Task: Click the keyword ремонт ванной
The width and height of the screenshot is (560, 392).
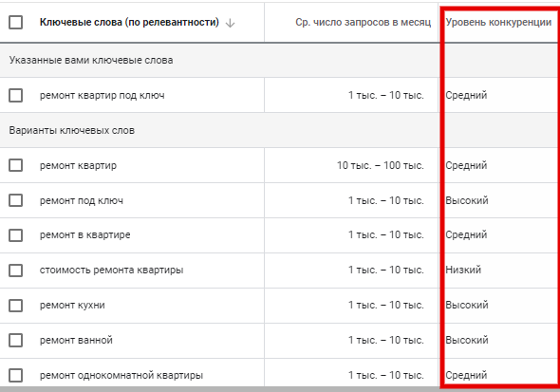Action: click(x=76, y=340)
